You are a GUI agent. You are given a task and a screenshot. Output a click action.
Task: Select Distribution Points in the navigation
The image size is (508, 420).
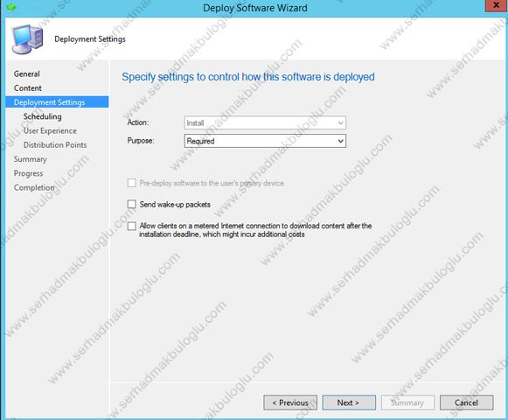click(x=55, y=145)
